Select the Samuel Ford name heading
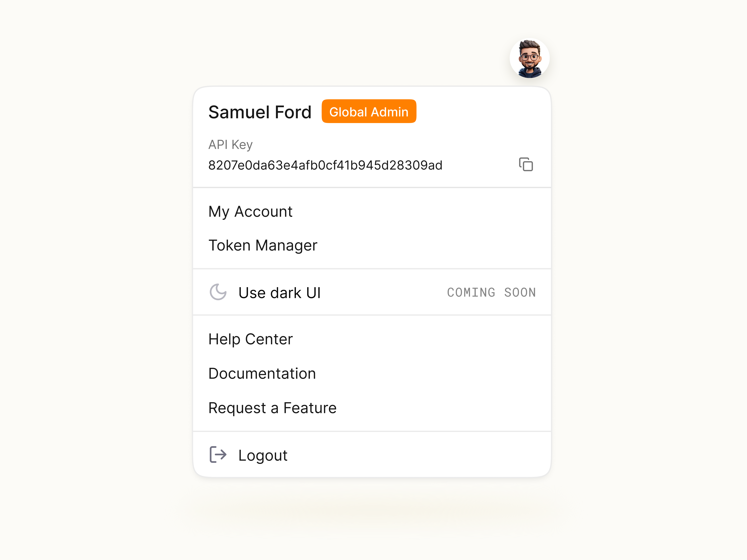This screenshot has height=560, width=747. (260, 112)
